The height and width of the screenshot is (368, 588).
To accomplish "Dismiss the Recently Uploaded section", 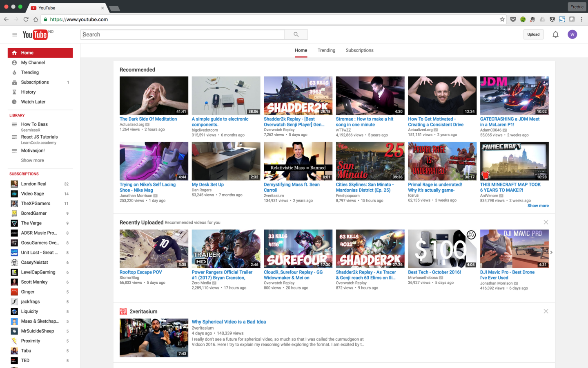I will pyautogui.click(x=546, y=222).
